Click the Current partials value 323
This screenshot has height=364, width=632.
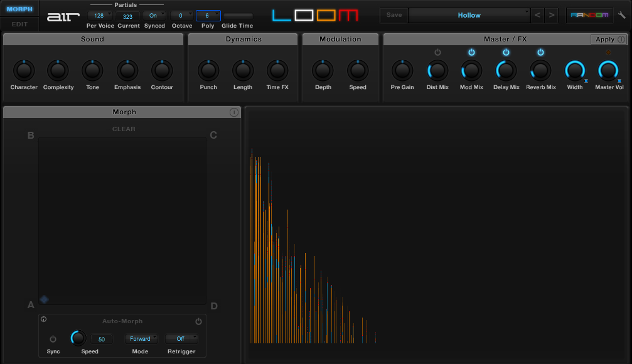pyautogui.click(x=128, y=16)
